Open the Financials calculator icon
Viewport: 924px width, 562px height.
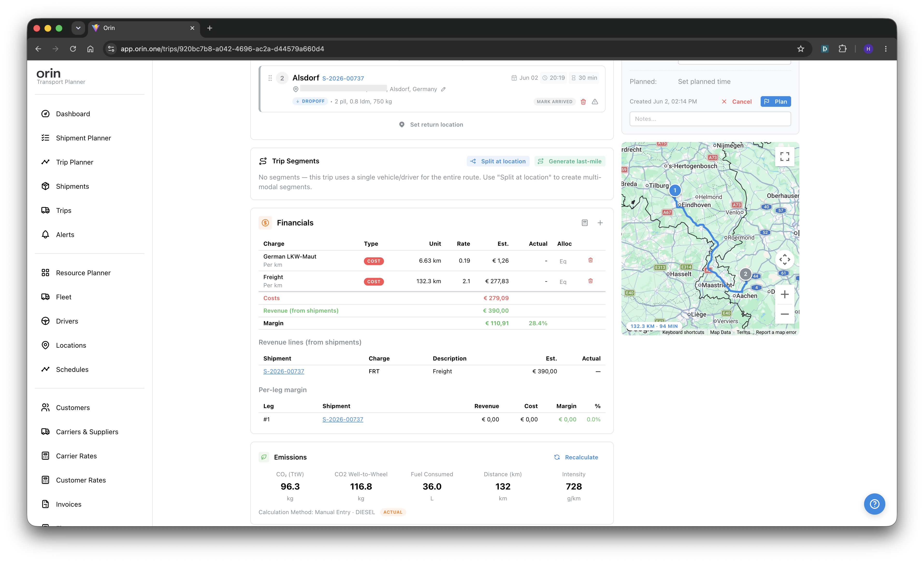pos(585,223)
